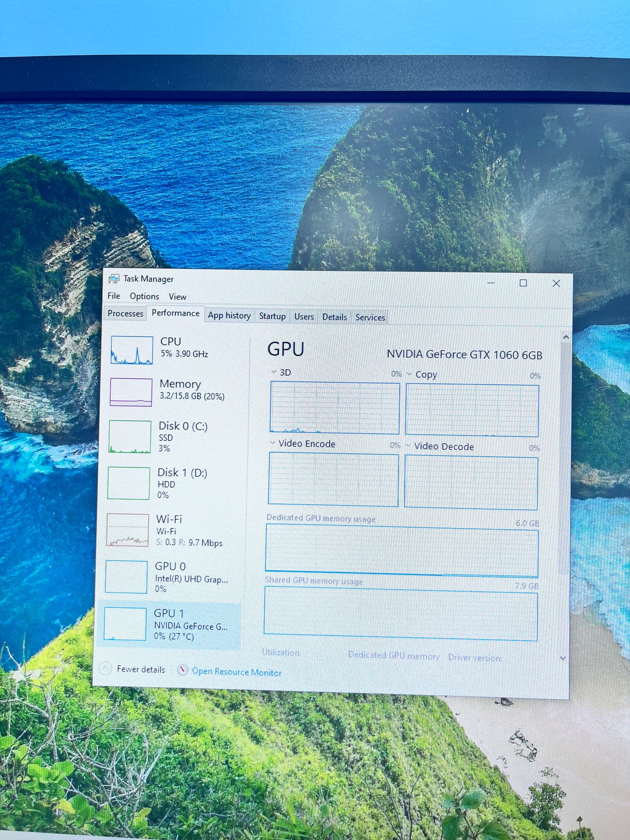Viewport: 630px width, 840px height.
Task: Select the Performance tab
Action: point(175,313)
